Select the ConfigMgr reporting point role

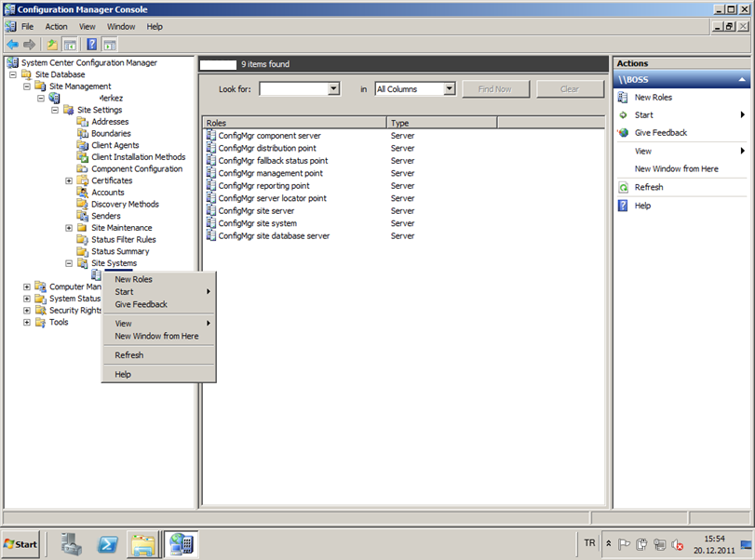(x=263, y=186)
